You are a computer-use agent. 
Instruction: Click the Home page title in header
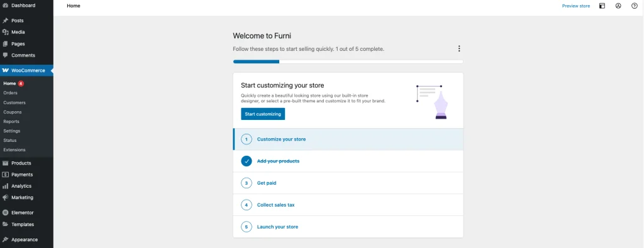pyautogui.click(x=74, y=6)
